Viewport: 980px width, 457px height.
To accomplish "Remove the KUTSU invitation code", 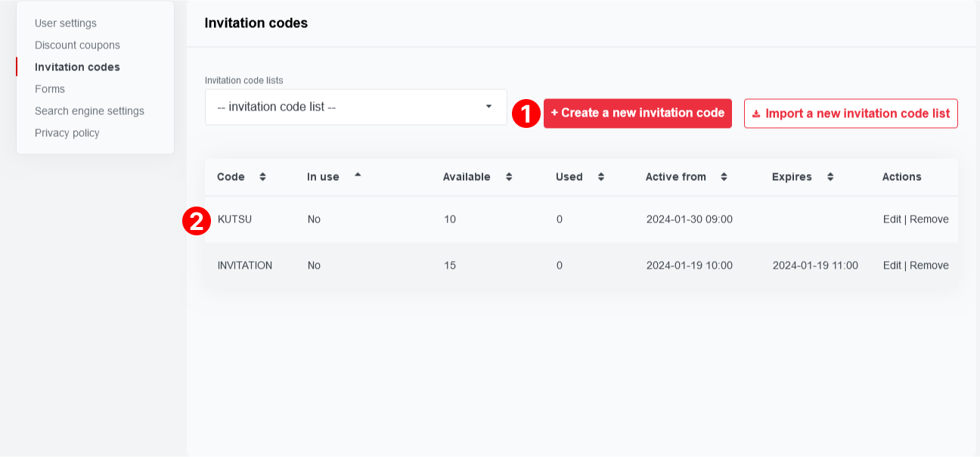I will [929, 219].
